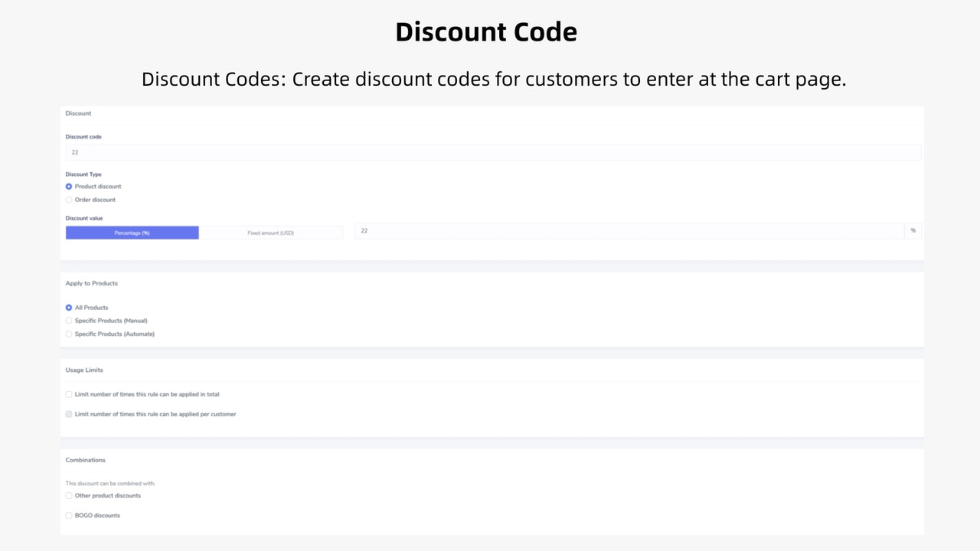Click the Discount Type label
980x551 pixels.
tap(83, 174)
